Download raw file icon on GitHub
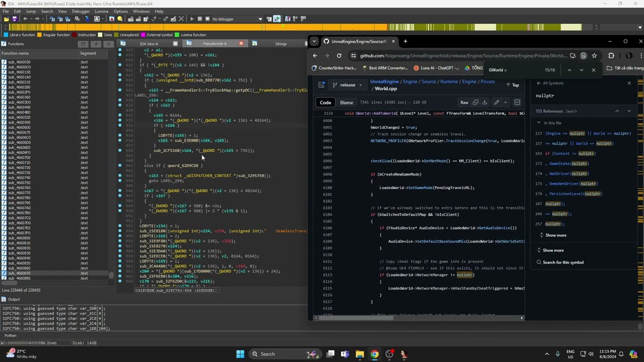 click(x=485, y=103)
